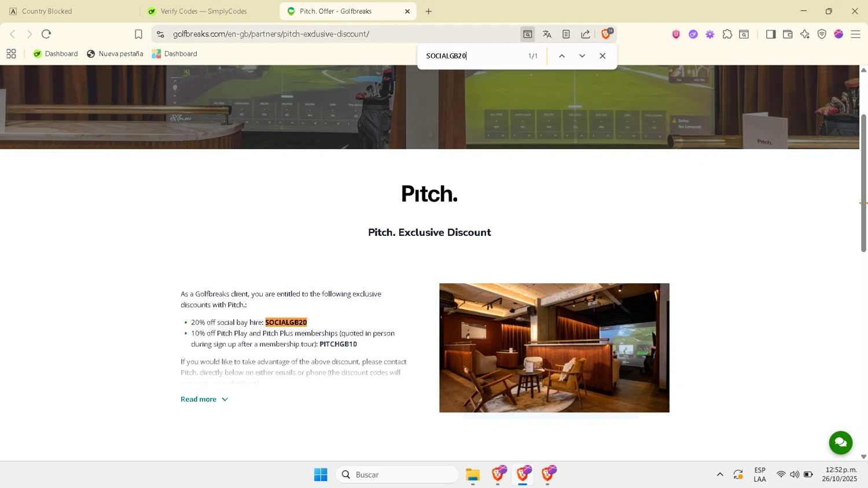Open a new tab
This screenshot has width=868, height=488.
tap(429, 11)
